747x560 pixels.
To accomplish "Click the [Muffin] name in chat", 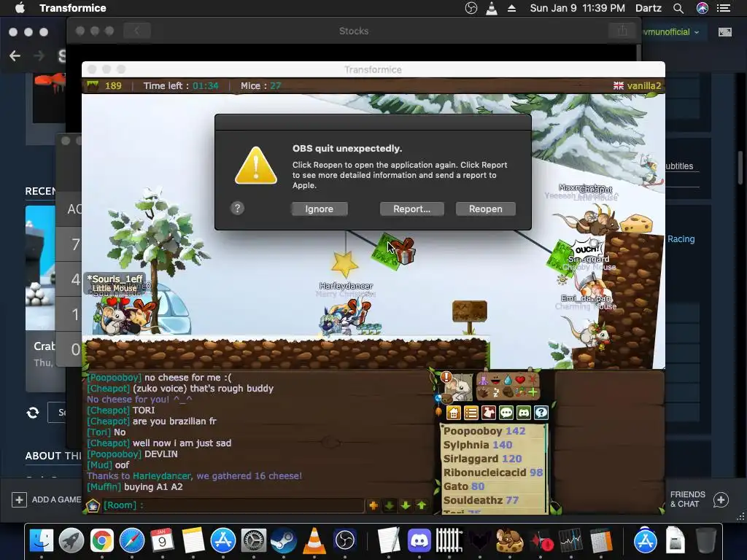I will click(104, 486).
